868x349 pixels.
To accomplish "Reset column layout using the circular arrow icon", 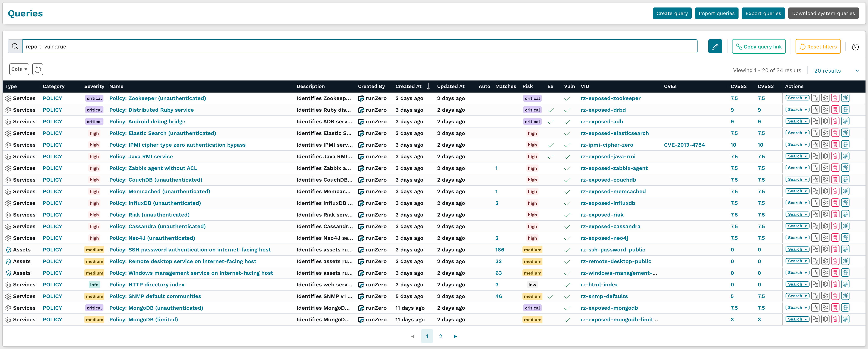I will pyautogui.click(x=37, y=69).
